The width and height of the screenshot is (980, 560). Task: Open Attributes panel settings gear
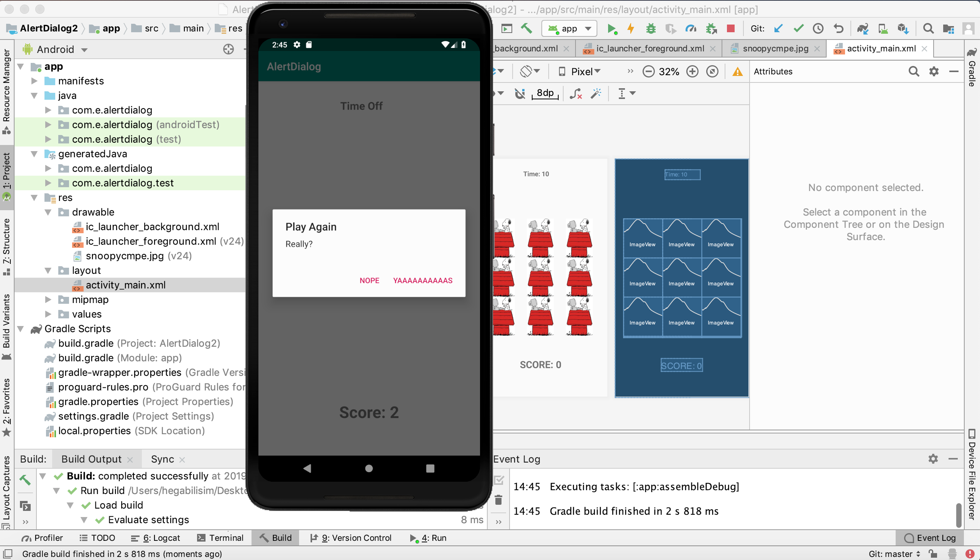coord(934,71)
